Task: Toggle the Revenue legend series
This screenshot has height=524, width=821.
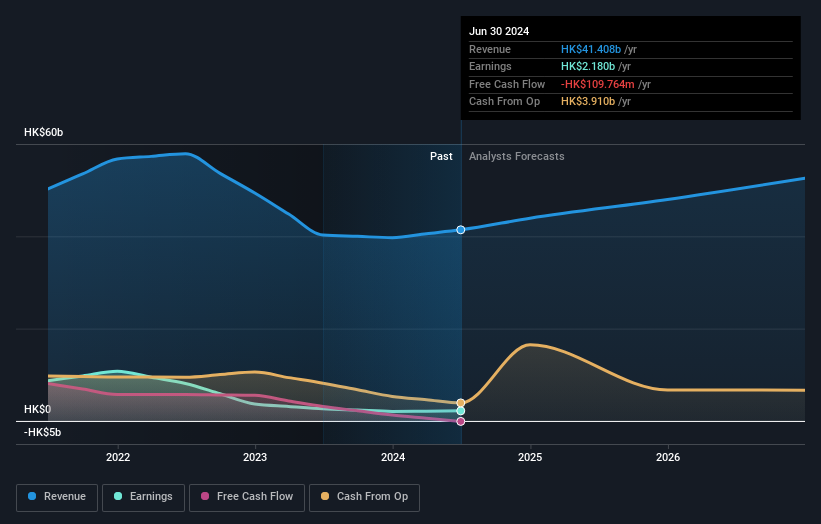Action: (57, 497)
